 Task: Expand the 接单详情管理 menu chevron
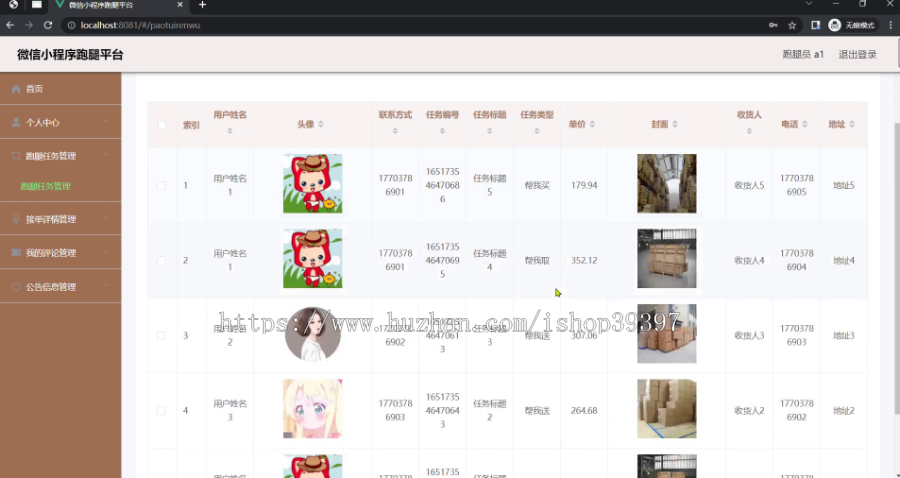tap(106, 219)
